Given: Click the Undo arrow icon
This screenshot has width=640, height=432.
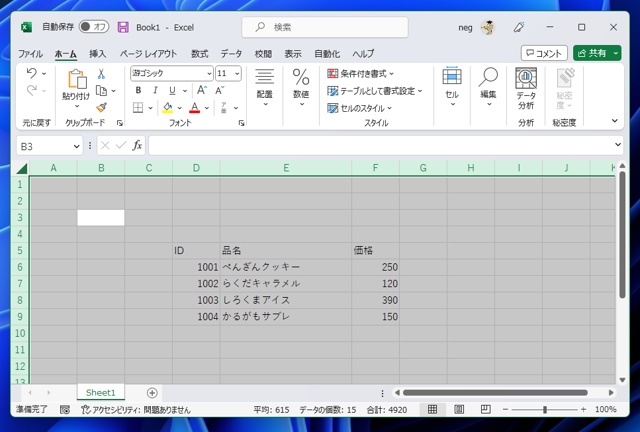Looking at the screenshot, I should click(31, 73).
